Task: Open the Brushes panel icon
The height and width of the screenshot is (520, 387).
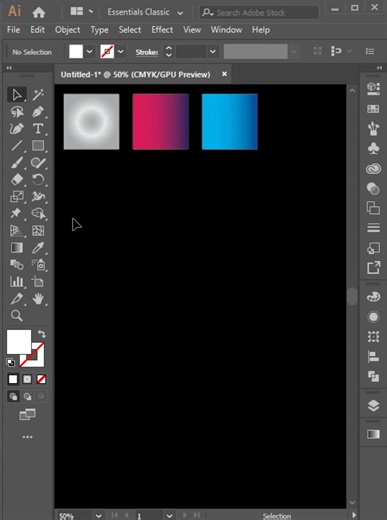Action: [x=373, y=128]
